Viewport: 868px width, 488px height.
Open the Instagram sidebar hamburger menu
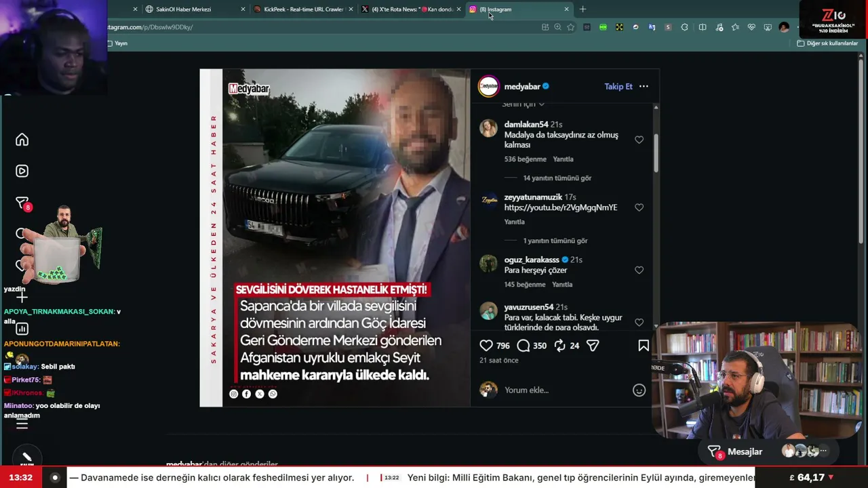(x=22, y=424)
